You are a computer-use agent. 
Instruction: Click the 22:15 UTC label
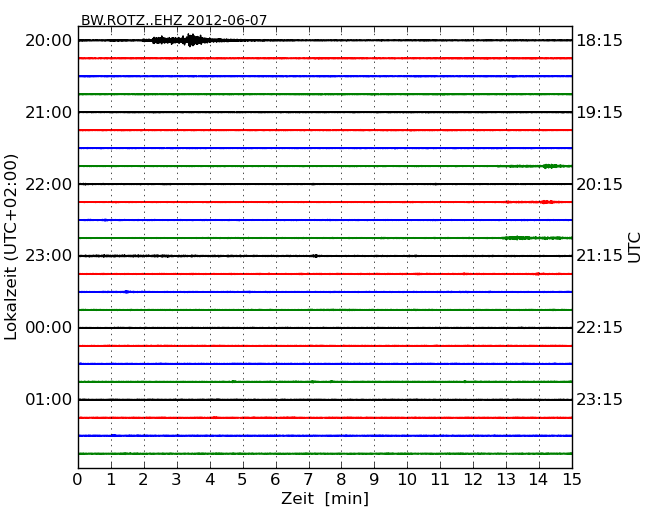point(599,328)
